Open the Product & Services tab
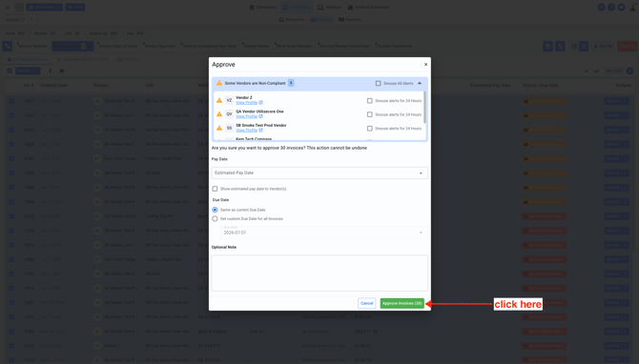Viewport: 639px width, 364px height. [x=369, y=8]
